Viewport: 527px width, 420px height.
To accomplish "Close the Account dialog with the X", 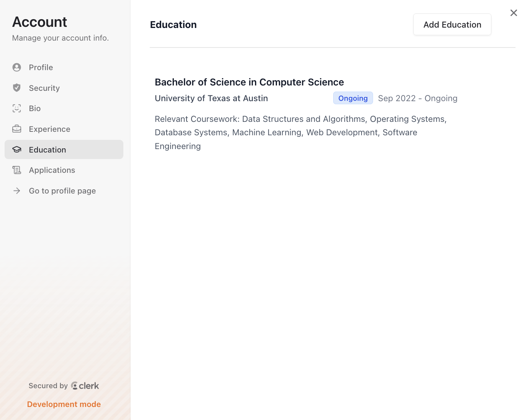I will click(x=514, y=13).
